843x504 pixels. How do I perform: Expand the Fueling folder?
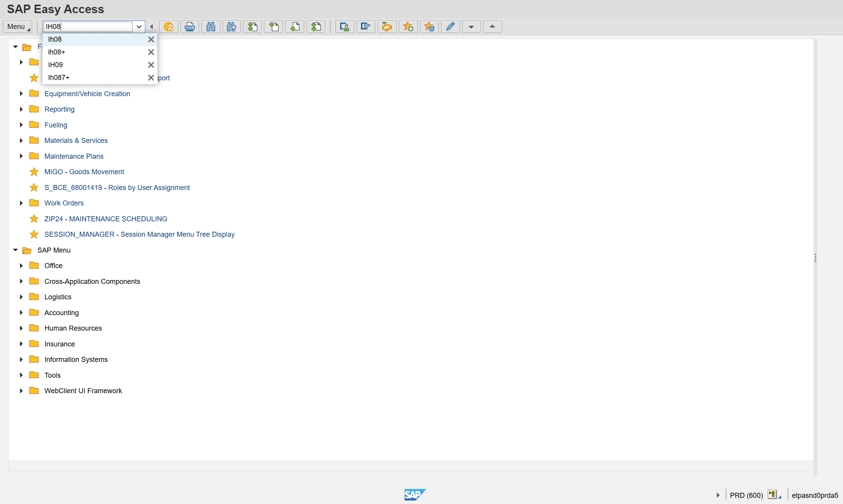[21, 125]
